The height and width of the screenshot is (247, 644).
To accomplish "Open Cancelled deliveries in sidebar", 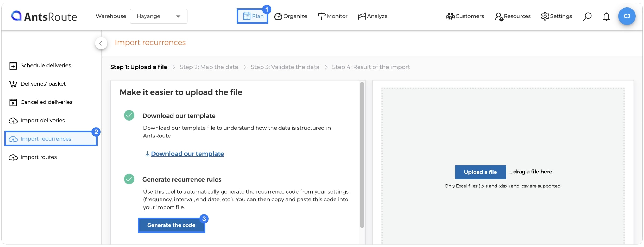I will point(41,102).
